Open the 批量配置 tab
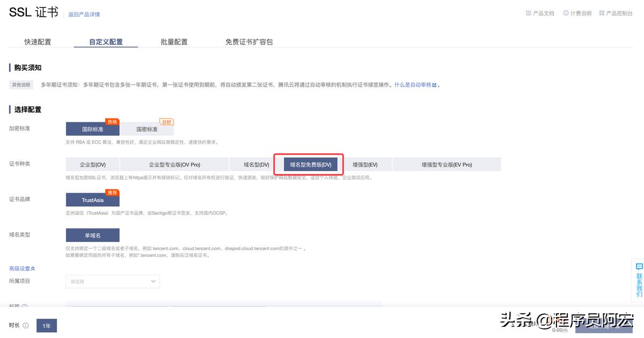The height and width of the screenshot is (338, 644). (x=174, y=41)
